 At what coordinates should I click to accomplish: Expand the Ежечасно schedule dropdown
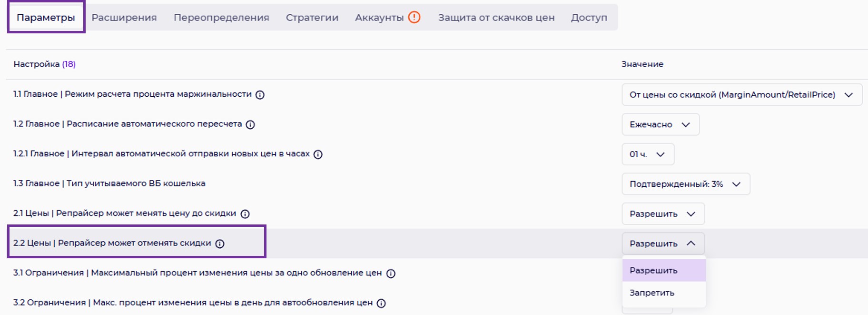pyautogui.click(x=660, y=124)
